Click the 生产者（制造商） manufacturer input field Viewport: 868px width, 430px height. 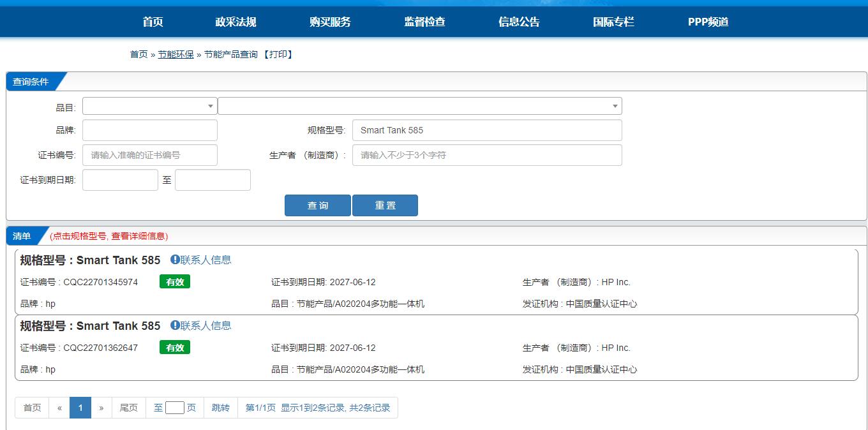click(x=487, y=155)
